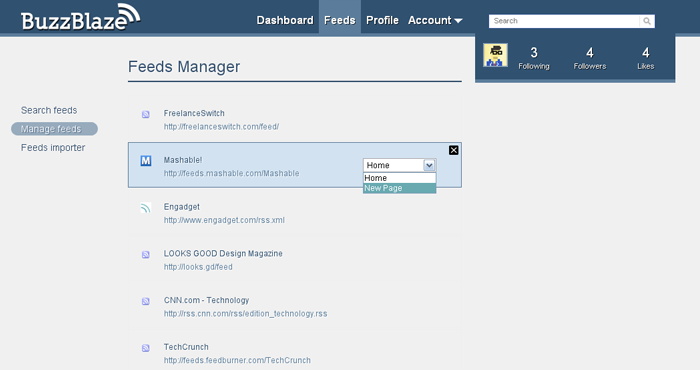Click the Mashable blue M icon
This screenshot has width=700, height=370.
click(x=146, y=161)
